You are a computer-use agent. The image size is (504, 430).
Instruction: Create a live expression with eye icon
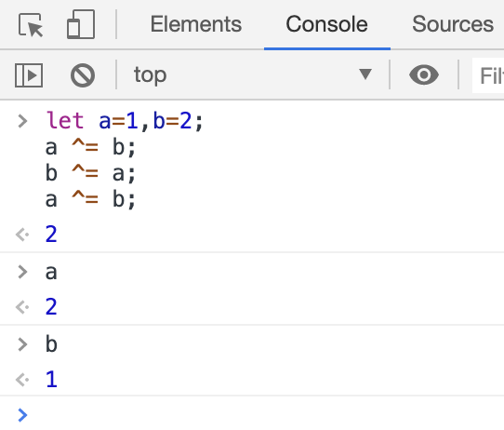[424, 75]
